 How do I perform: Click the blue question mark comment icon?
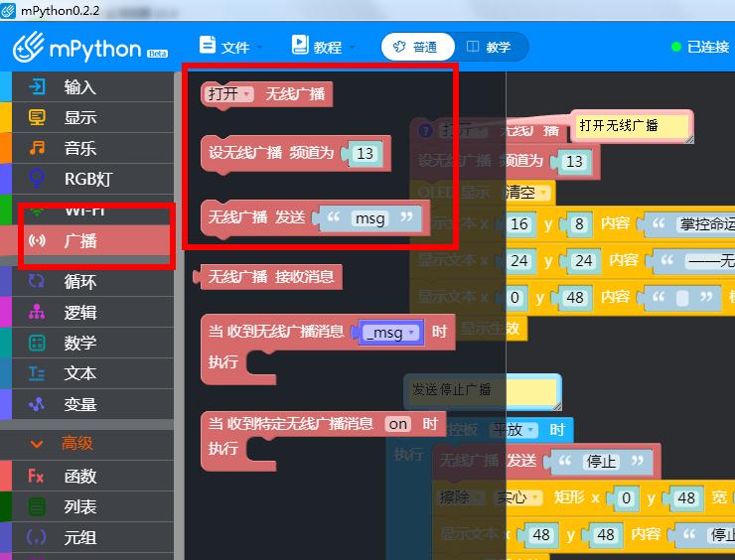[x=426, y=131]
